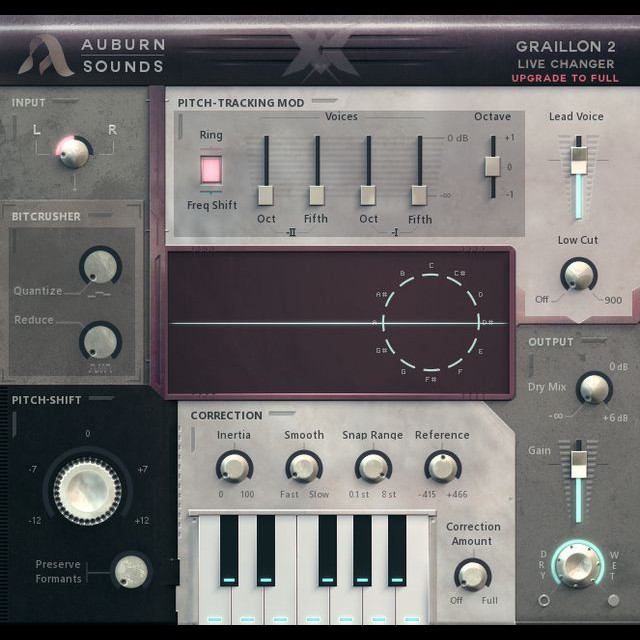Click the -12 pitch-shift label

[x=34, y=520]
